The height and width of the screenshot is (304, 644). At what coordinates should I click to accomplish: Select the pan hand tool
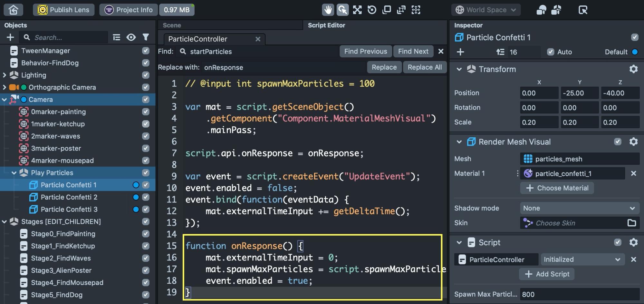click(x=328, y=10)
